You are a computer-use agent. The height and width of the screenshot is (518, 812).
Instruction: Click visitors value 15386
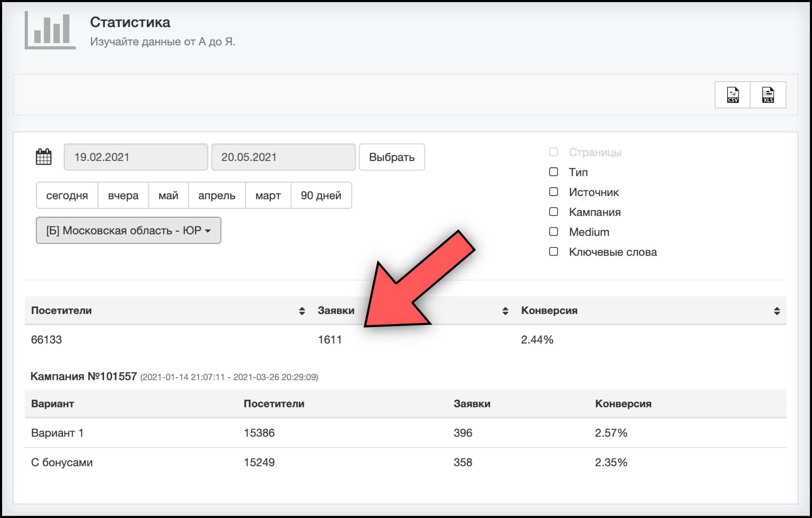pyautogui.click(x=259, y=433)
